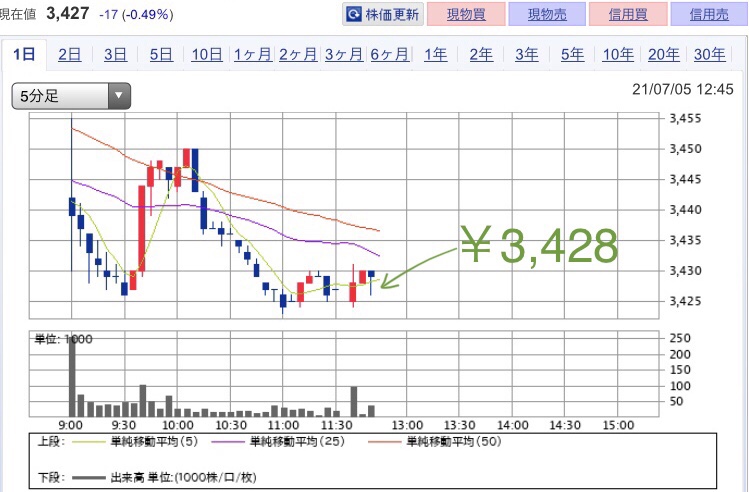Open the 5分足 interval dropdown

point(71,96)
